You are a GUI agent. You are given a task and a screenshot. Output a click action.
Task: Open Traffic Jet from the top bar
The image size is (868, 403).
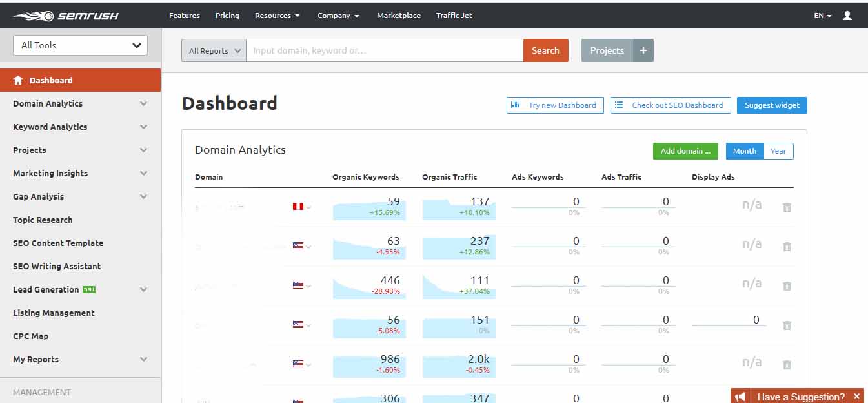454,15
